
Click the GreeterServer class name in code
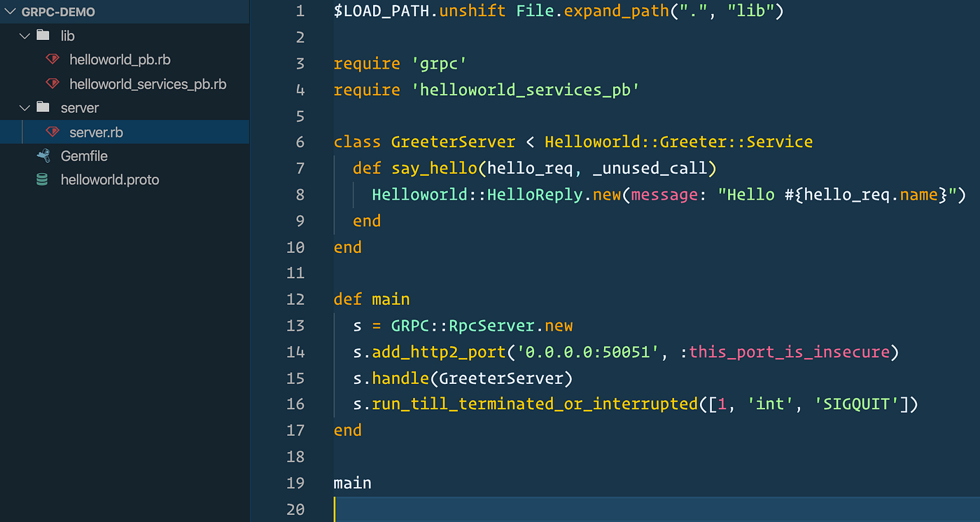(453, 142)
